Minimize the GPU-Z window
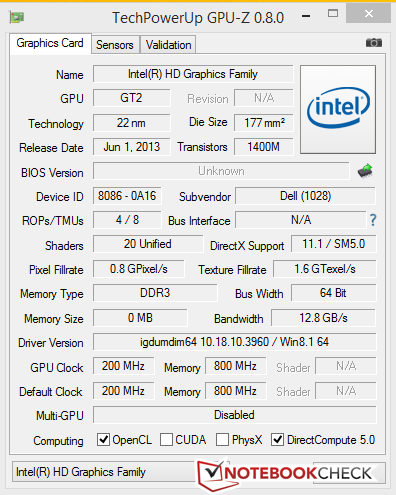 [306, 16]
